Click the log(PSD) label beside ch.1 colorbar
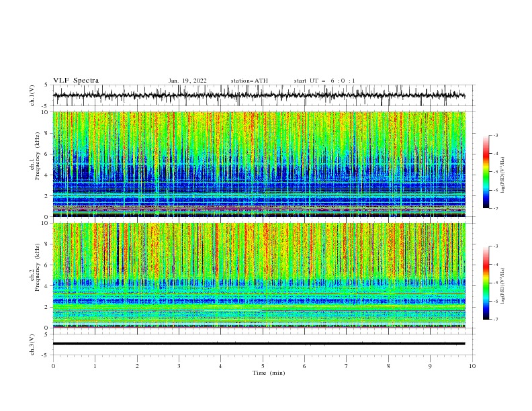Screen dimensions: 532x411 502,175
